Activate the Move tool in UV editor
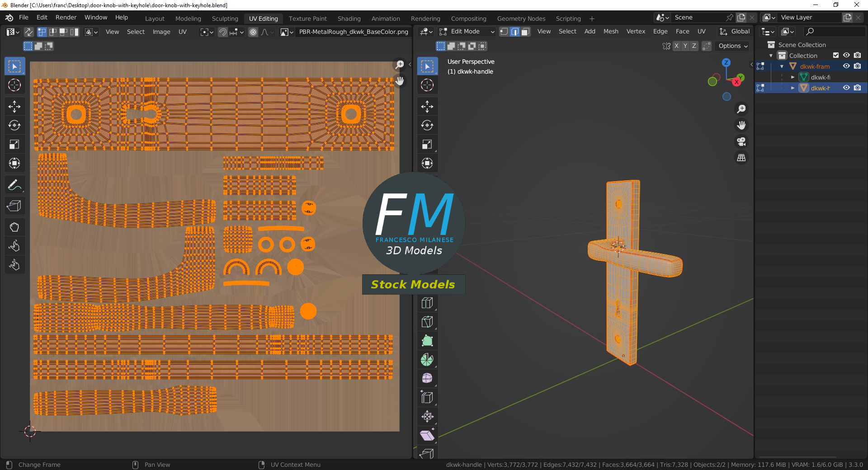The image size is (868, 470). (14, 107)
